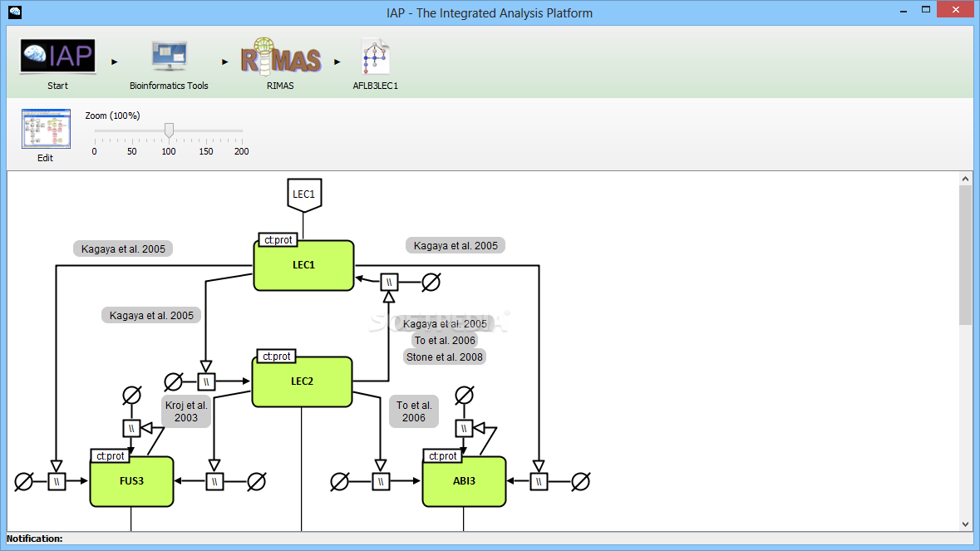Select process node left of ABI3
The width and height of the screenshot is (980, 551).
click(381, 482)
